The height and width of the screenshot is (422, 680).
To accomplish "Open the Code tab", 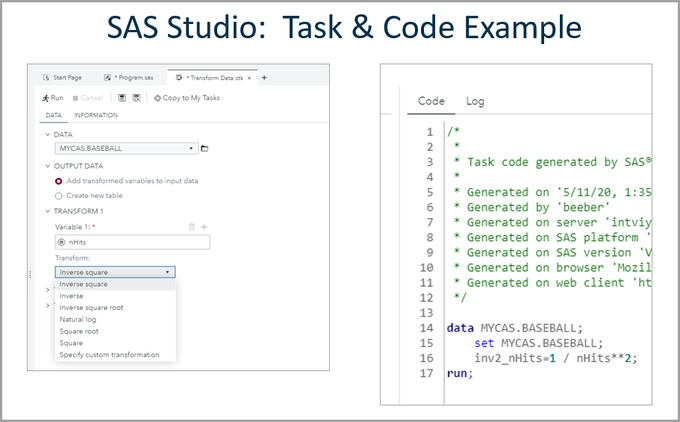I will pos(431,101).
